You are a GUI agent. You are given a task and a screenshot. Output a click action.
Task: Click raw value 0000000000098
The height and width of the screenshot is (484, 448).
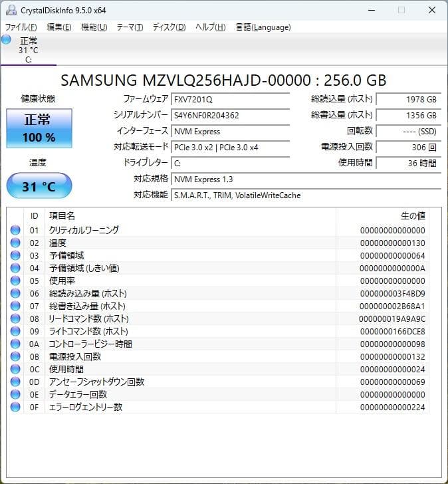pos(392,344)
